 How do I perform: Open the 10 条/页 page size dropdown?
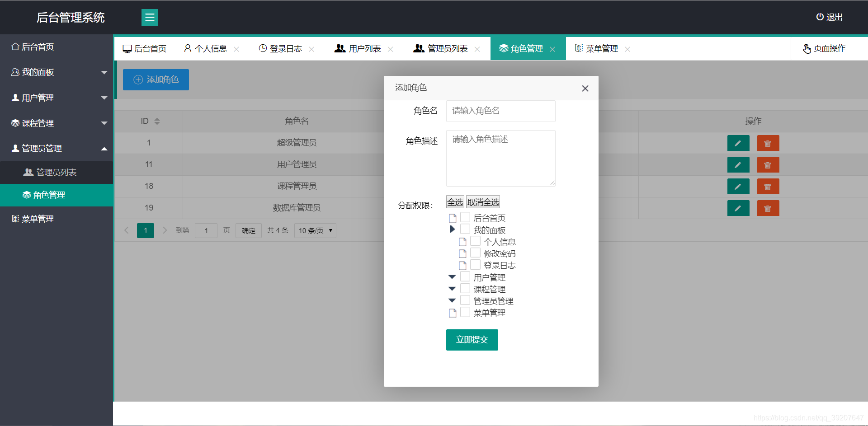click(315, 230)
